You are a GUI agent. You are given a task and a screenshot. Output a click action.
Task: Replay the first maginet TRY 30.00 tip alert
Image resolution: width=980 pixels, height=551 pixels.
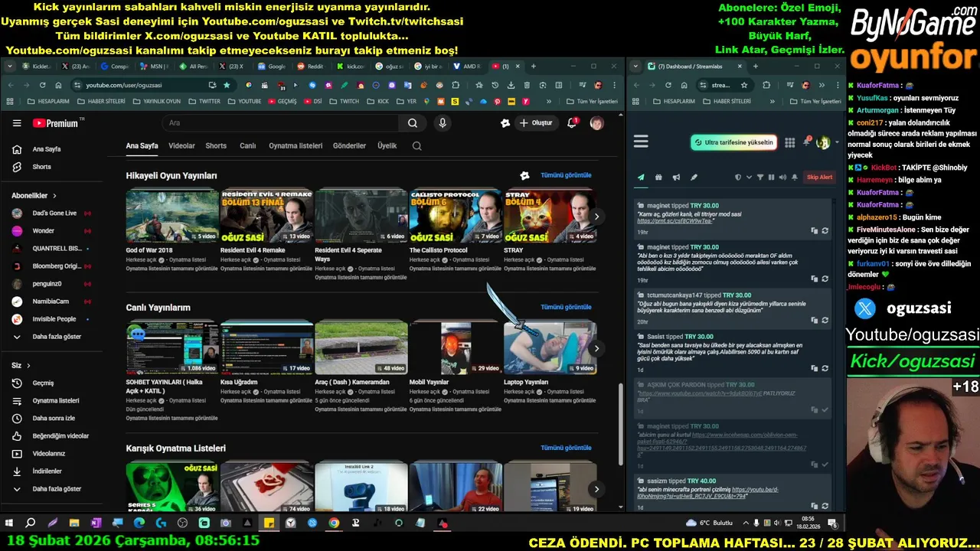[x=825, y=230]
